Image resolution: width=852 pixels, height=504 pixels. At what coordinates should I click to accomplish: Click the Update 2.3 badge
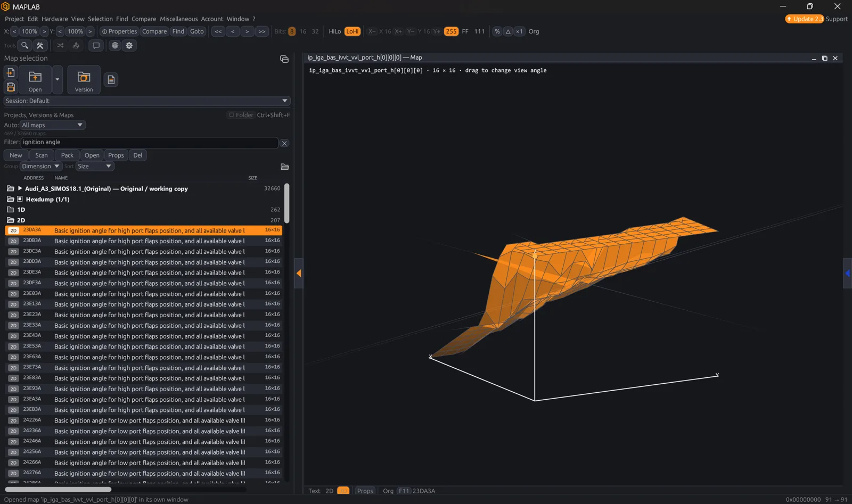tap(805, 19)
